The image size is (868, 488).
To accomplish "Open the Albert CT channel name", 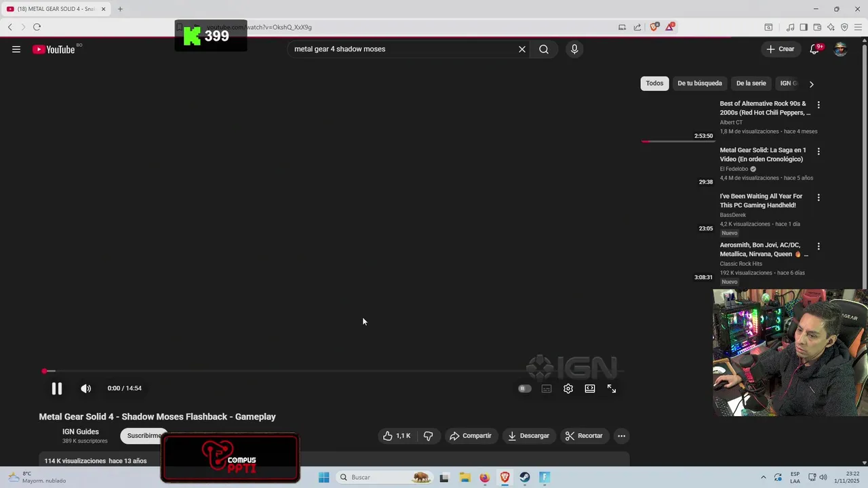I will [x=731, y=123].
